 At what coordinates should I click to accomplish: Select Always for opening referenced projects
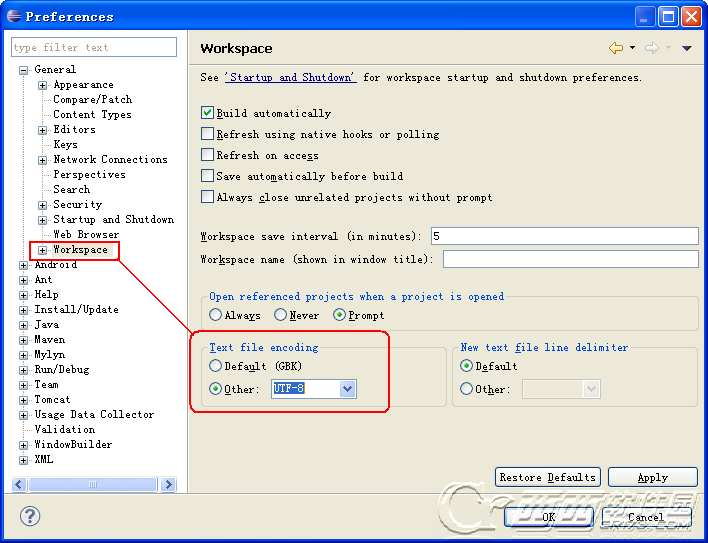[x=216, y=316]
